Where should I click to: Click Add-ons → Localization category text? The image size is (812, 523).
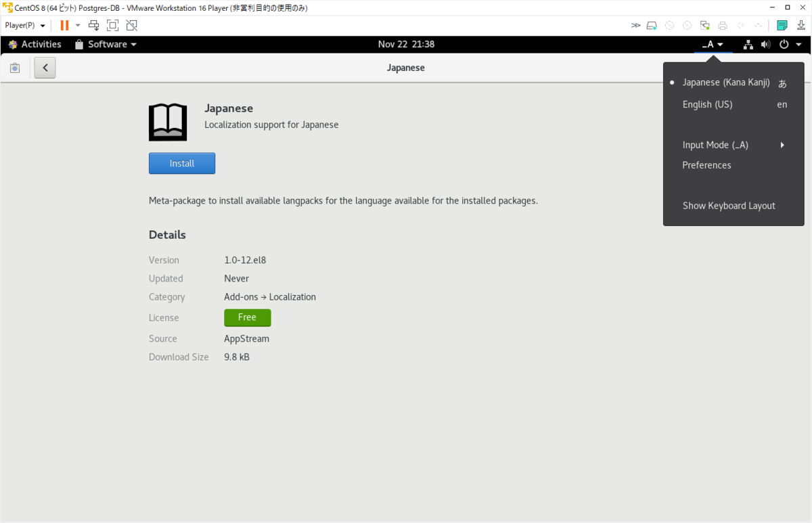point(270,296)
